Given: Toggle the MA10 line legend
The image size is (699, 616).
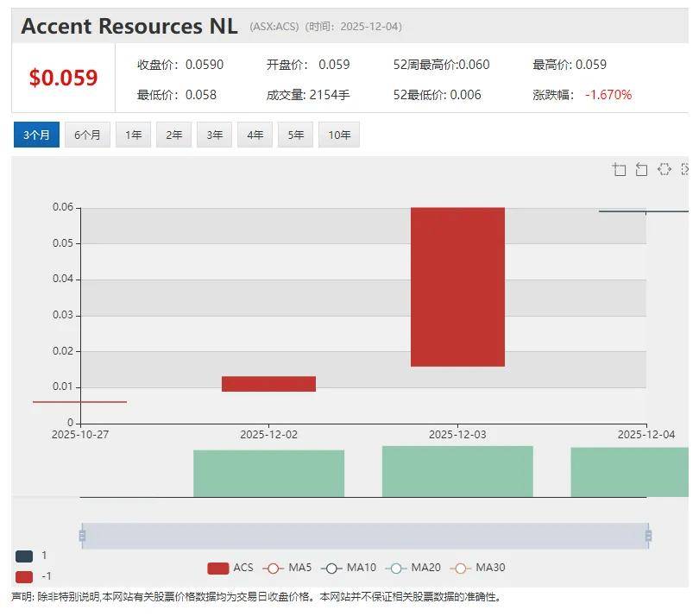Looking at the screenshot, I should [348, 568].
